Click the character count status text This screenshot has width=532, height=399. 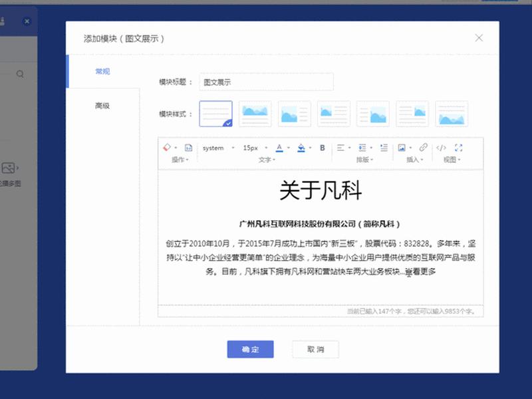411,311
